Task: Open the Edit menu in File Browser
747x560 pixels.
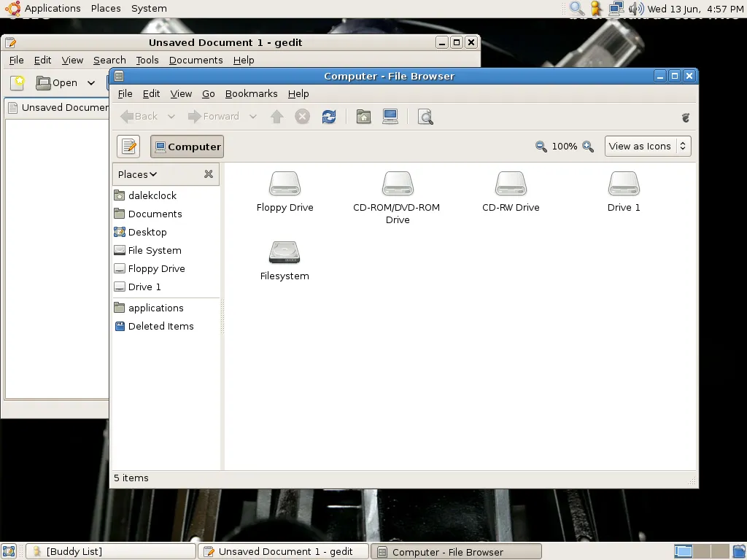Action: tap(152, 94)
